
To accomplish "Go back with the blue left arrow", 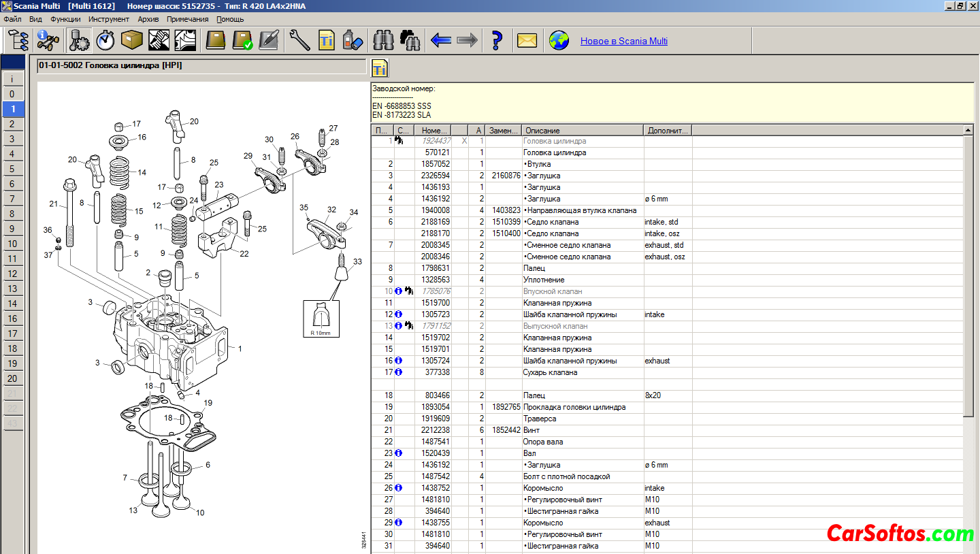I will (441, 41).
